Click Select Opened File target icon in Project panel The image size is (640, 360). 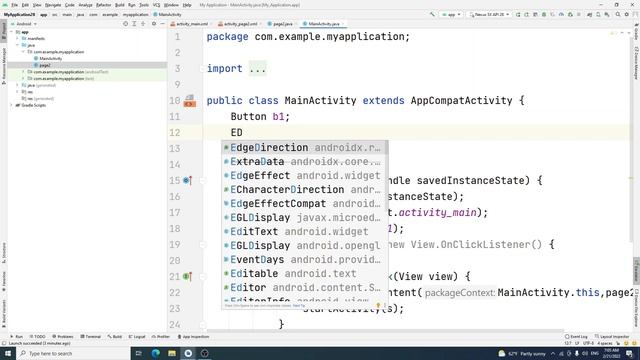[x=125, y=24]
